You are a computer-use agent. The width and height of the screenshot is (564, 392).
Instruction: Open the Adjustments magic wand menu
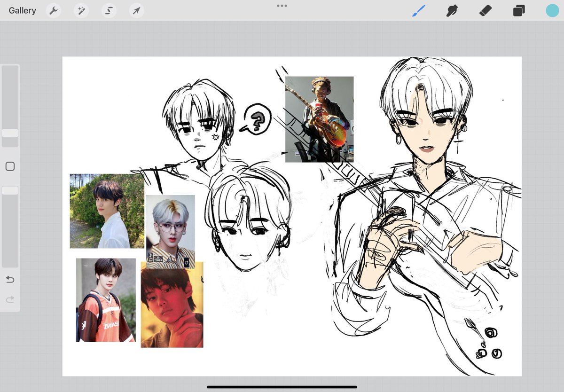click(81, 10)
